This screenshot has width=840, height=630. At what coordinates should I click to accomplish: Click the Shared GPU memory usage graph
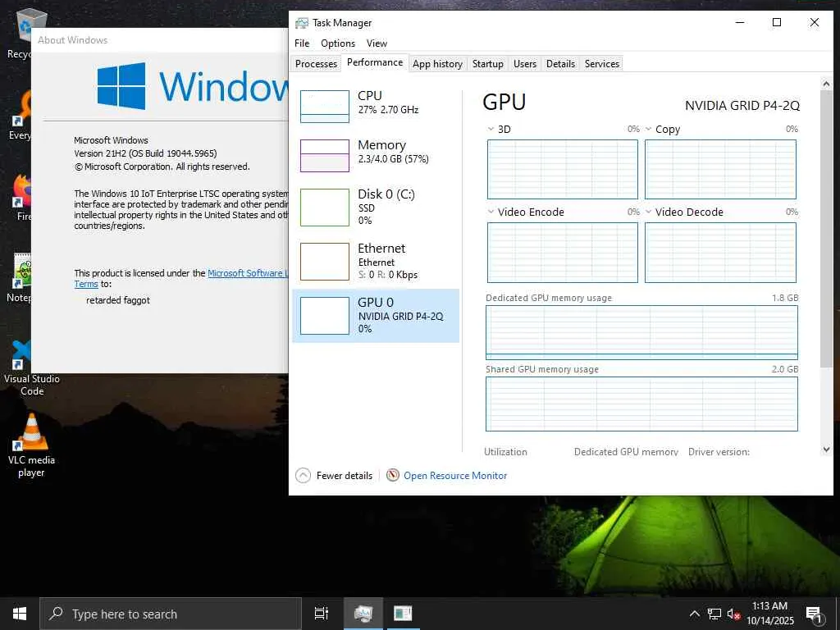pyautogui.click(x=641, y=404)
